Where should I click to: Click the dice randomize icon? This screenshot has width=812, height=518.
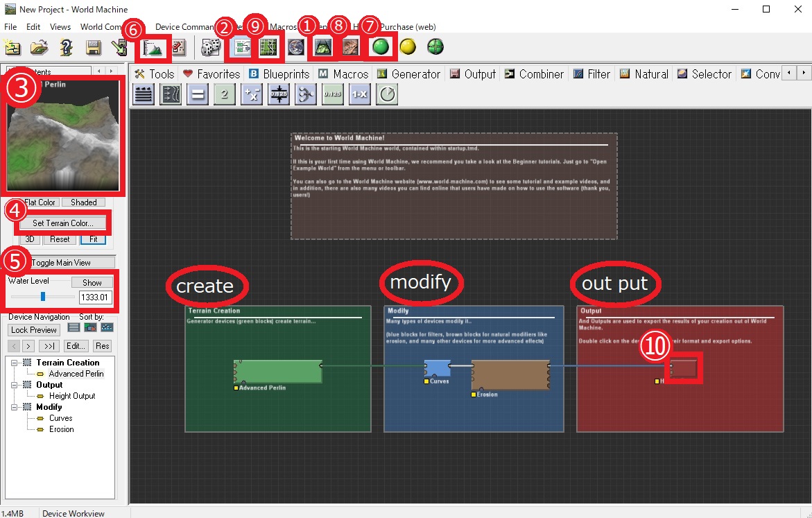[211, 48]
